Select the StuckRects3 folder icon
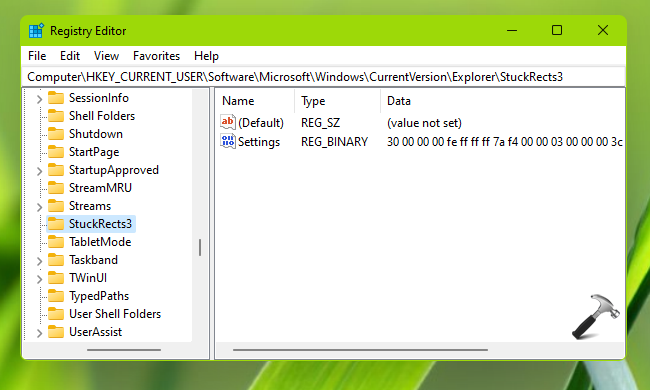Viewport: 650px width, 390px height. [x=56, y=224]
